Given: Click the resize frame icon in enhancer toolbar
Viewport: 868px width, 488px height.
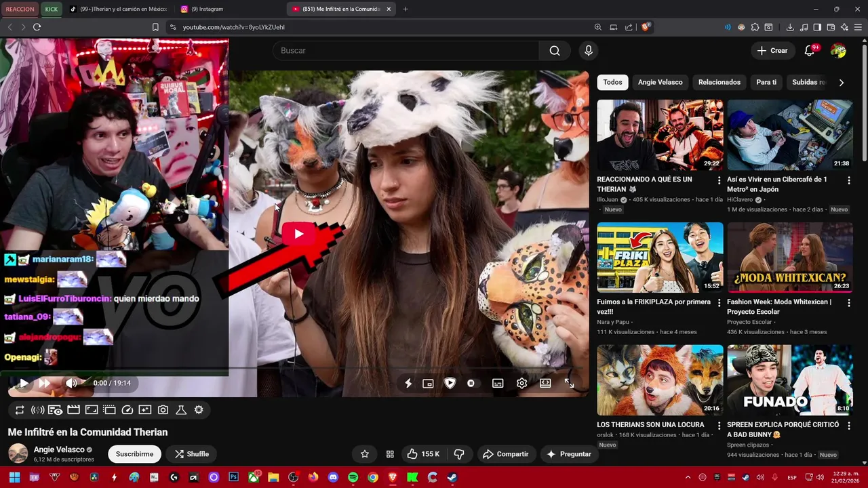Looking at the screenshot, I should tap(92, 410).
